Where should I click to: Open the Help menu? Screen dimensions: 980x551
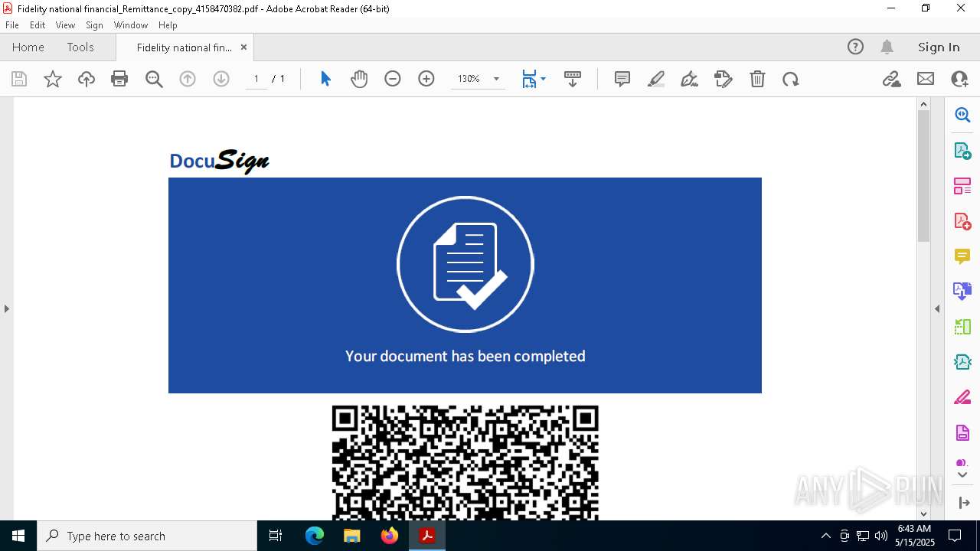[x=168, y=25]
